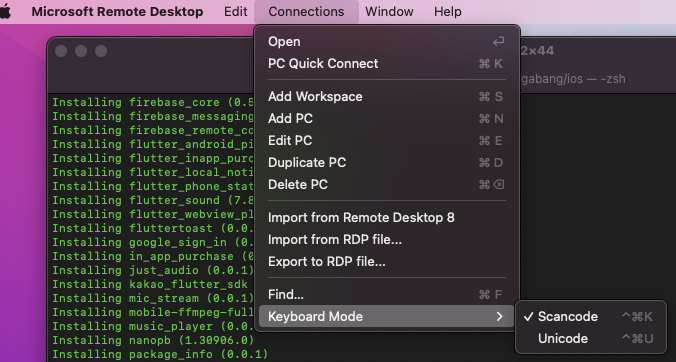Open the Apple menu
This screenshot has width=676, height=362.
pyautogui.click(x=5, y=11)
